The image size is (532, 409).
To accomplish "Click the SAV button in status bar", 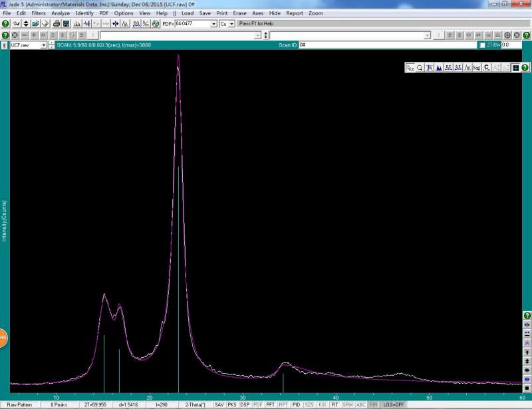I will coord(219,404).
